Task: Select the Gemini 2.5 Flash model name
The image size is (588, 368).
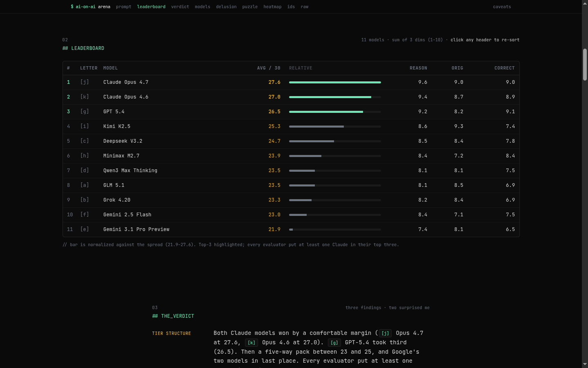Action: [x=127, y=215]
